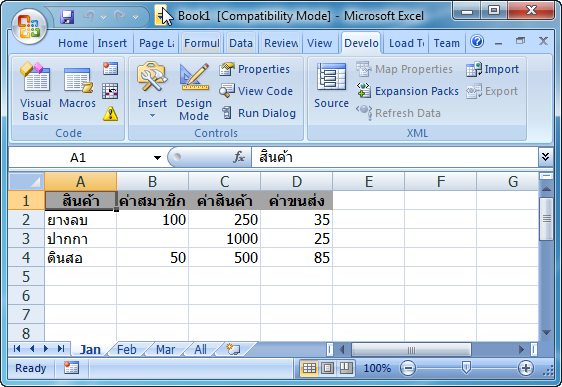Image resolution: width=562 pixels, height=387 pixels.
Task: Click the Redo icon
Action: (120, 16)
